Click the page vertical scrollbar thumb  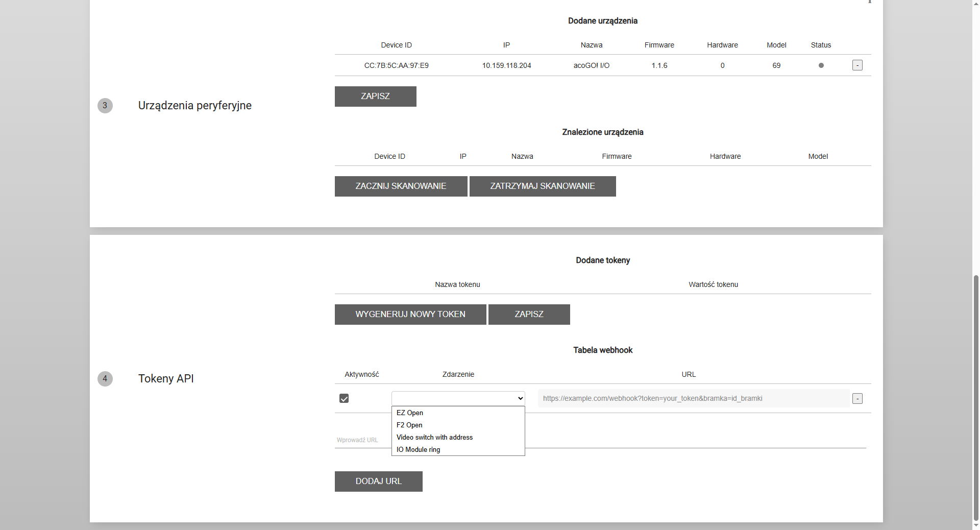[976, 398]
